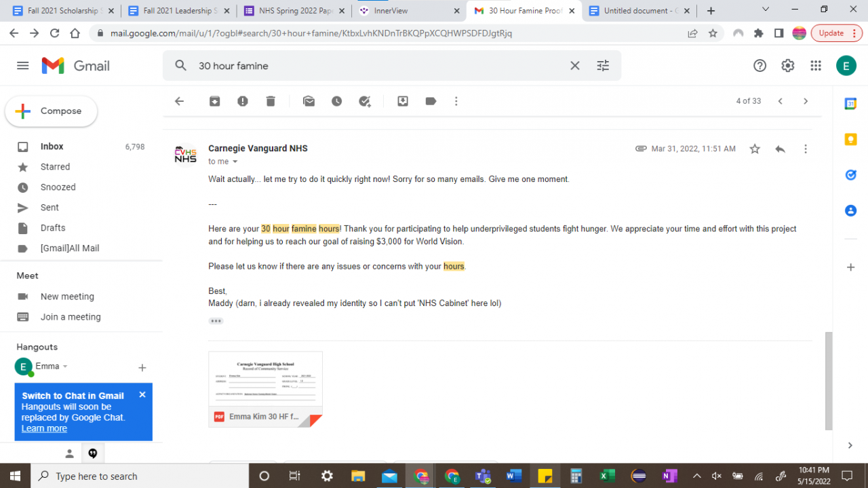This screenshot has width=868, height=488.
Task: Open the Emma status dropdown in Hangouts
Action: 65,367
